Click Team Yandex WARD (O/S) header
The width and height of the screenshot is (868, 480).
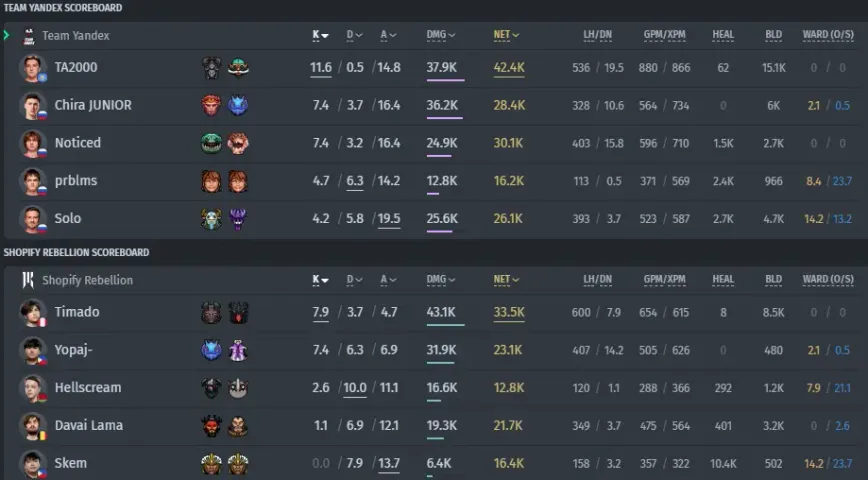(x=828, y=35)
